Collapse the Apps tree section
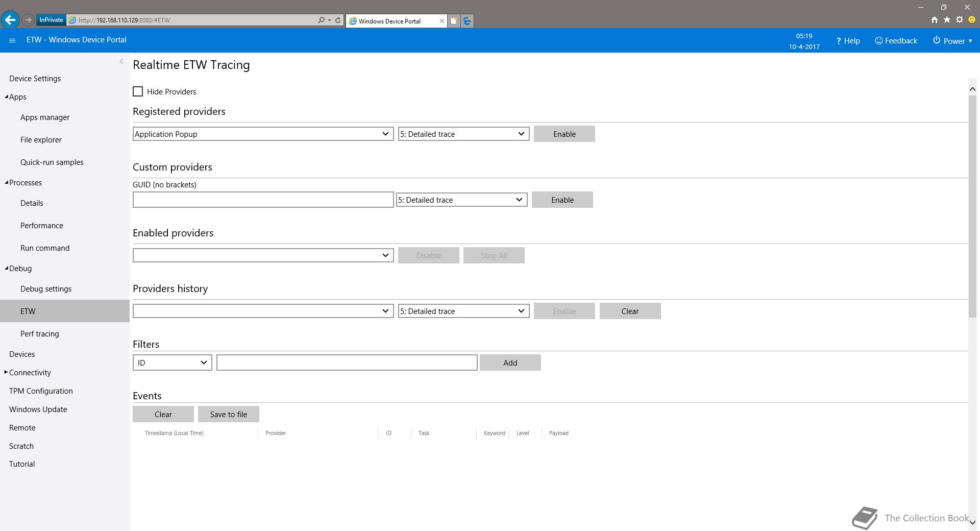Viewport: 980px width, 531px height. [x=7, y=96]
